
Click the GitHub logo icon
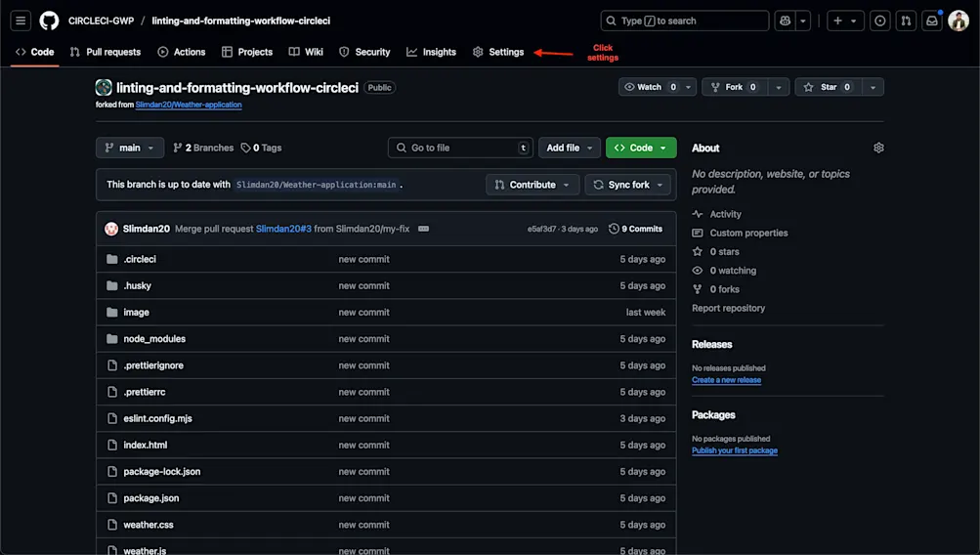click(x=50, y=21)
